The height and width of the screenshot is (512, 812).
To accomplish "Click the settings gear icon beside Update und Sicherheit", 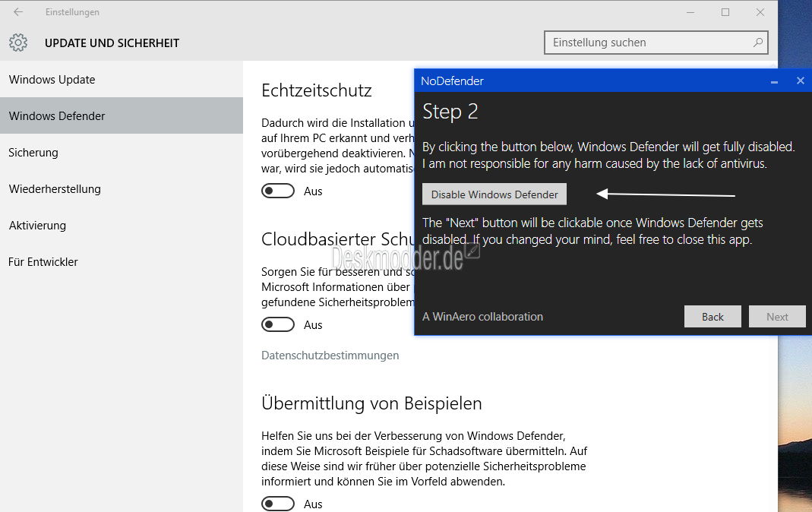I will click(x=18, y=43).
